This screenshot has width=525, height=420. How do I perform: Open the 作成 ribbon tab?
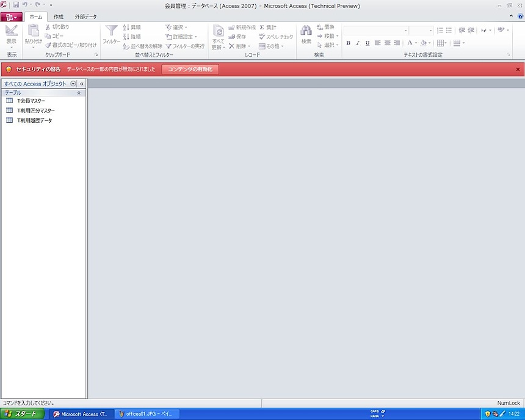coord(58,16)
